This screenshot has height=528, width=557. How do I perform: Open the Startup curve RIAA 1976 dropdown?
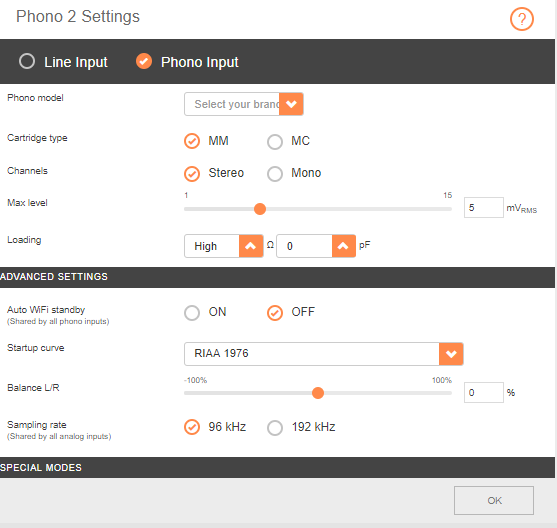pos(324,354)
